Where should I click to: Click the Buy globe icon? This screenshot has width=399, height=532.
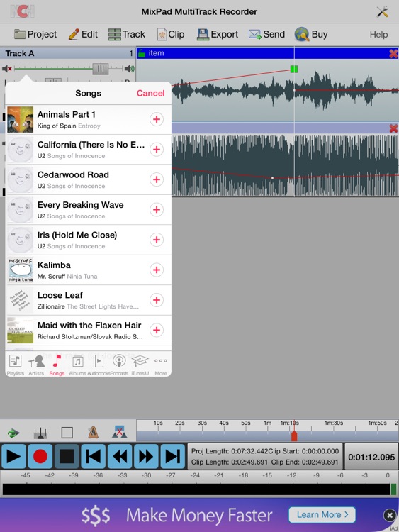pos(302,34)
